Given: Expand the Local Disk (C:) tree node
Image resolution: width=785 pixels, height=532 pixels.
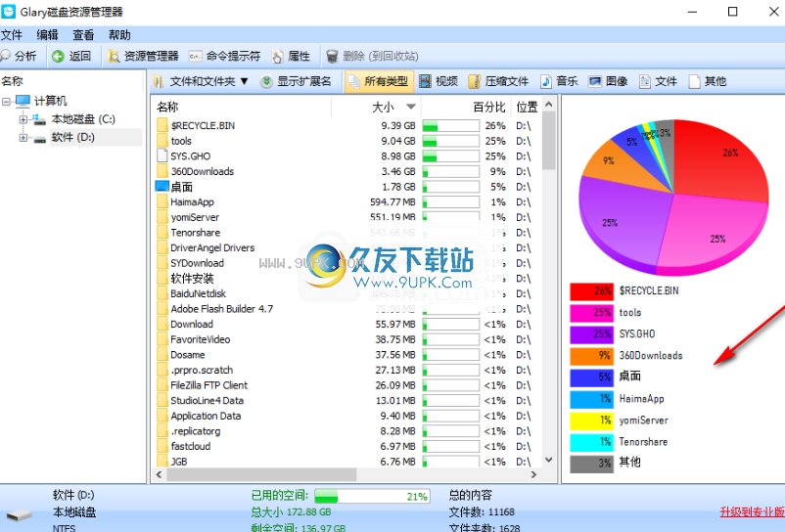Looking at the screenshot, I should (23, 119).
